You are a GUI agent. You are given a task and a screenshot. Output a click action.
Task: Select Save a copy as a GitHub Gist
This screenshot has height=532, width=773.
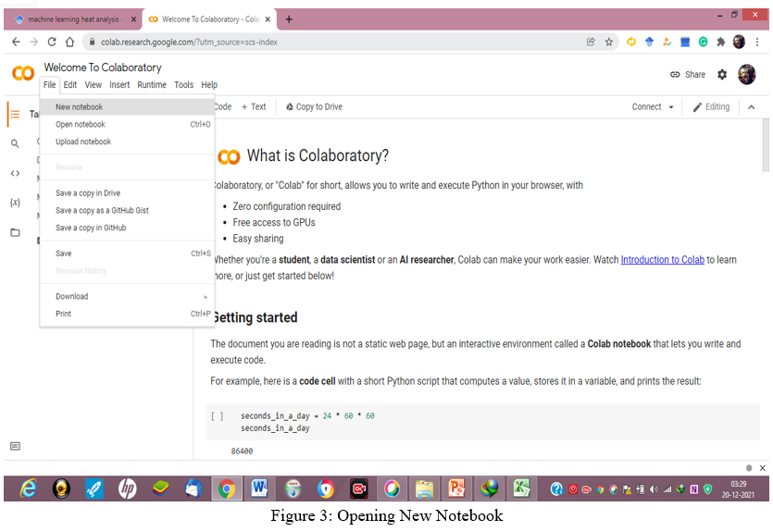point(127,210)
